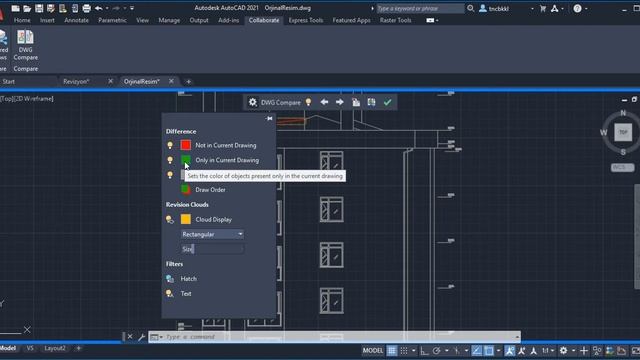Change the red Not in Current Drawing color
The height and width of the screenshot is (360, 640).
tap(186, 145)
